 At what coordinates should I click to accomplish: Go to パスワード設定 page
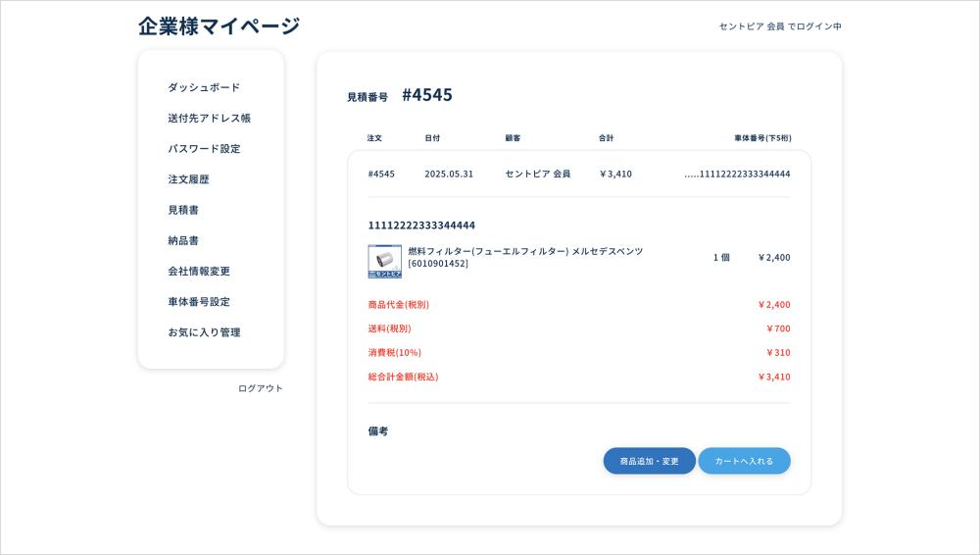pos(204,149)
